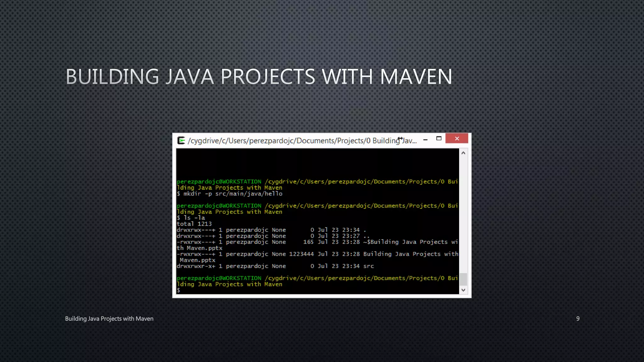Image resolution: width=644 pixels, height=362 pixels.
Task: Click the 'mkdir -p src/main/java/hello' command line
Action: (x=230, y=194)
